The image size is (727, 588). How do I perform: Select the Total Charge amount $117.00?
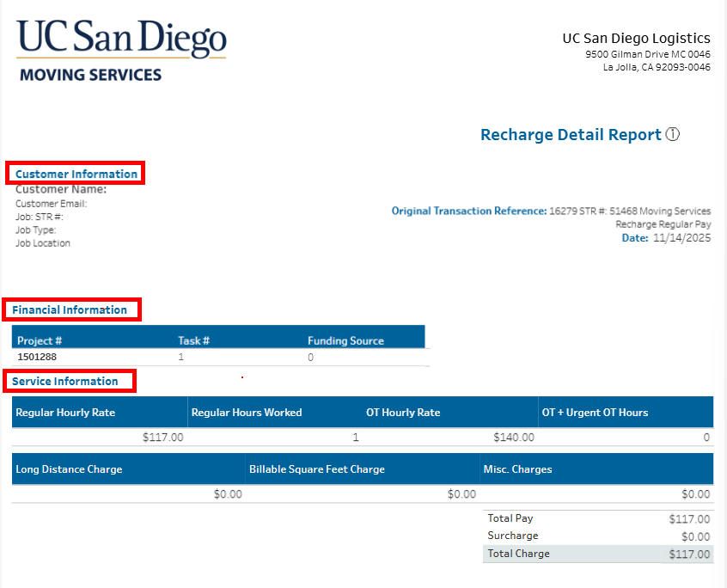(x=688, y=554)
